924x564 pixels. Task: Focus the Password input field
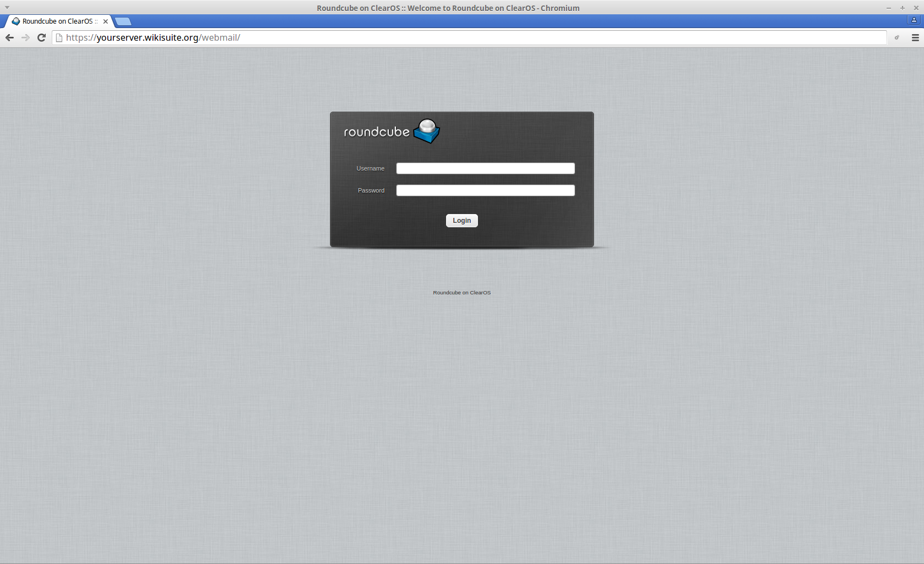pos(485,190)
